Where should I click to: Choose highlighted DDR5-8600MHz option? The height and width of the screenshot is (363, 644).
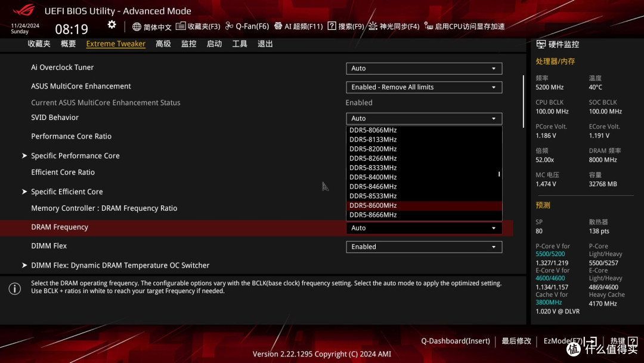[x=424, y=205]
